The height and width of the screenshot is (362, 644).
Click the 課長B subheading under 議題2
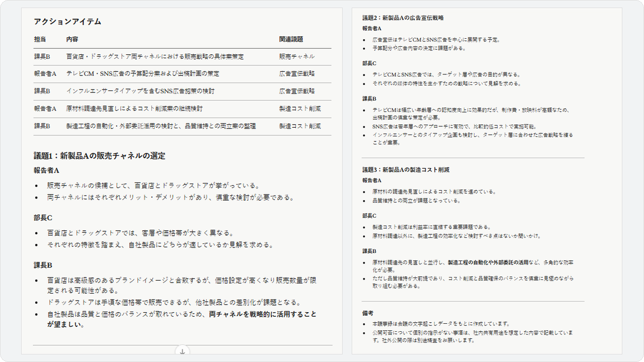(x=369, y=99)
